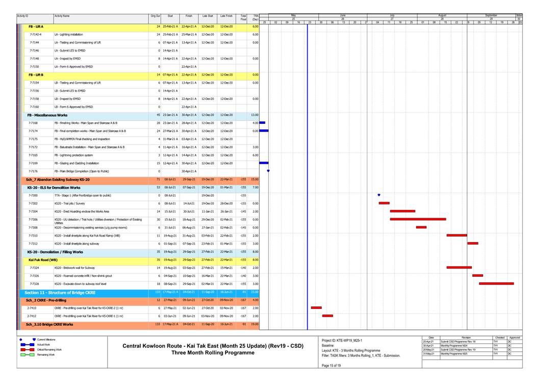Click the blue Actual Work legend bar
Screen dimensions: 554x392
click(x=28, y=344)
